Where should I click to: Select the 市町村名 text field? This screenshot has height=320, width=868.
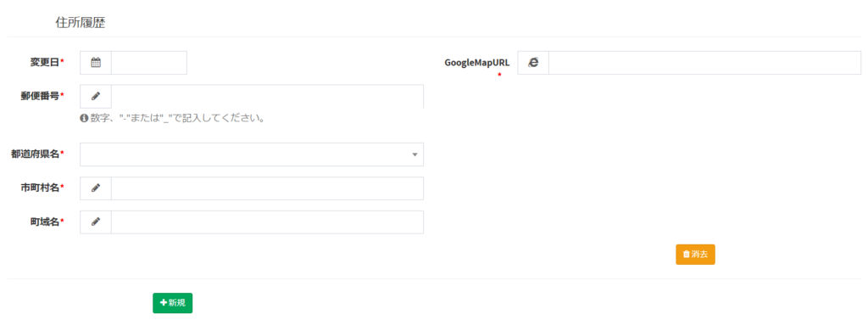[267, 188]
